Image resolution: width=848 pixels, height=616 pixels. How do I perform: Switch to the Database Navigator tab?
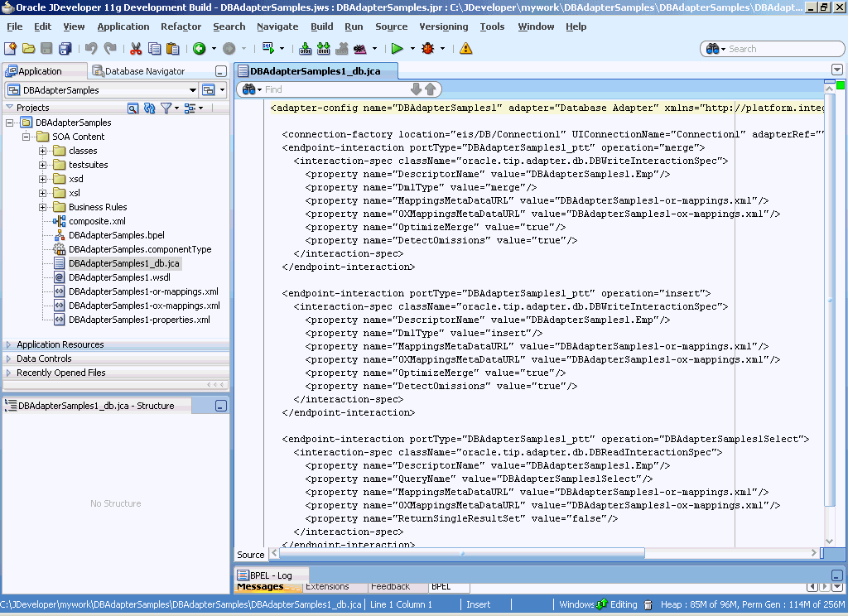(143, 71)
